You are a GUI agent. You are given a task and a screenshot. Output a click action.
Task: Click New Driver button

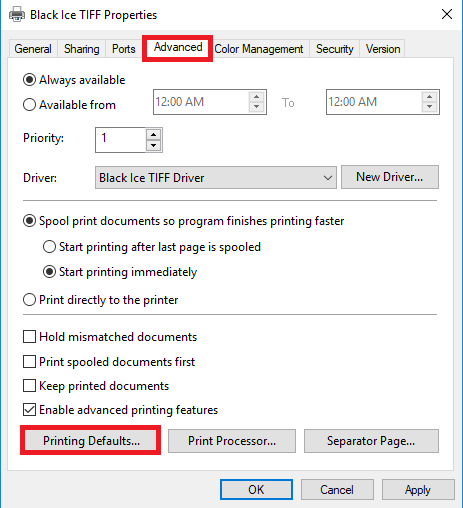(390, 177)
